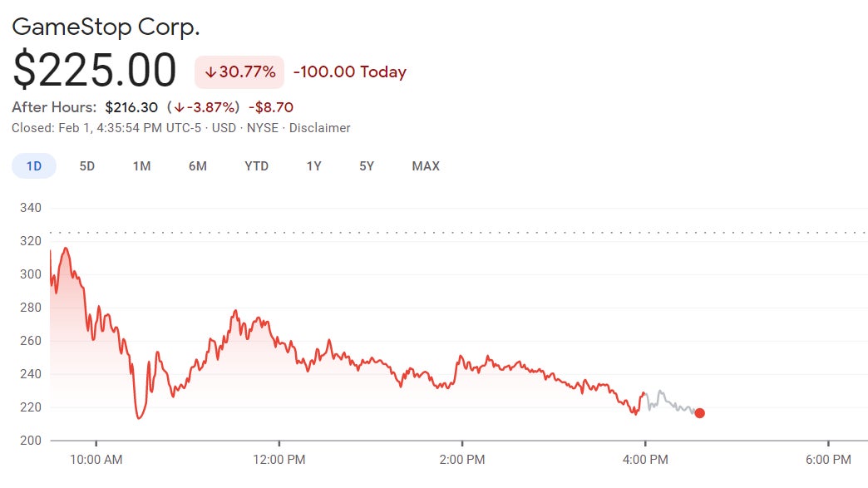868x488 pixels.
Task: View the YTD performance chart
Action: 256,165
